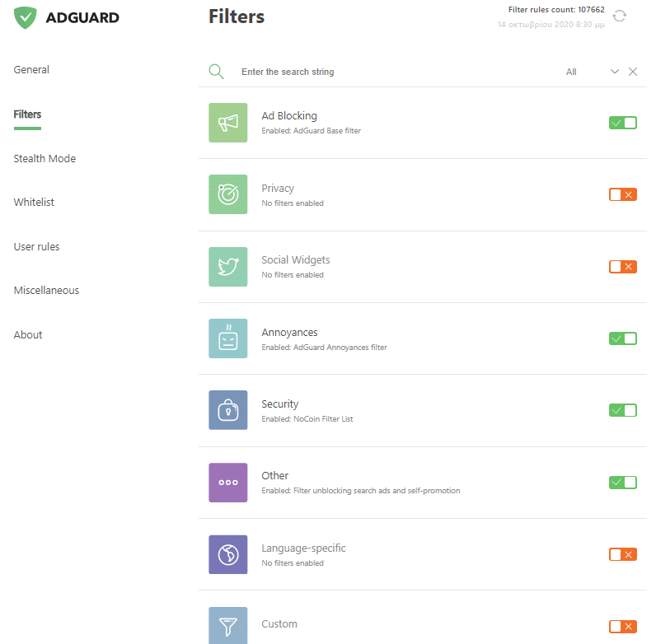
Task: Open the Privacy target icon
Action: [228, 194]
